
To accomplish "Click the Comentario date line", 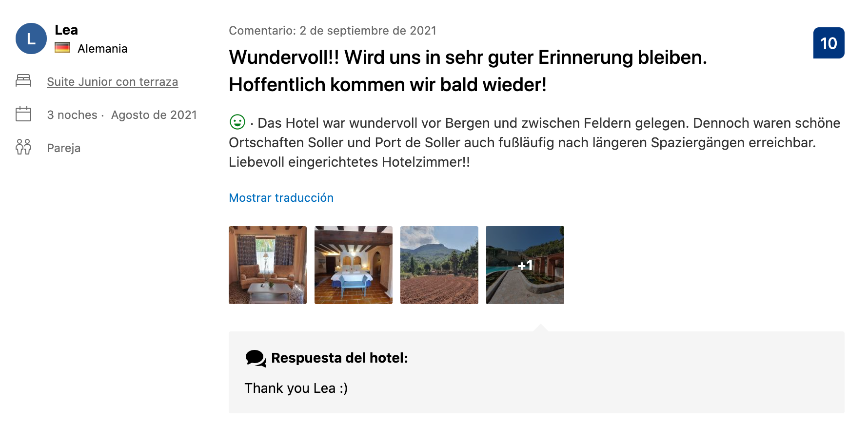I will (x=333, y=31).
